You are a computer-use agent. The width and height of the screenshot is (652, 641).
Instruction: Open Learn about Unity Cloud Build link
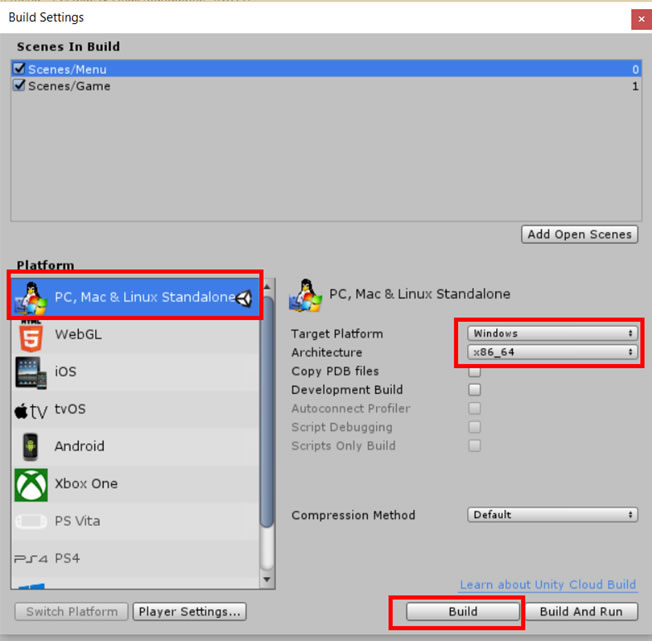click(548, 585)
